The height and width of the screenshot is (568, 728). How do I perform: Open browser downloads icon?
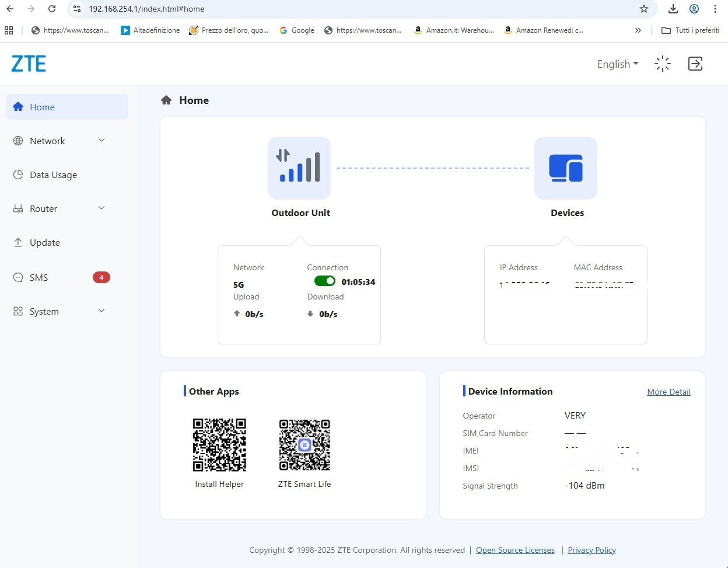[x=673, y=9]
